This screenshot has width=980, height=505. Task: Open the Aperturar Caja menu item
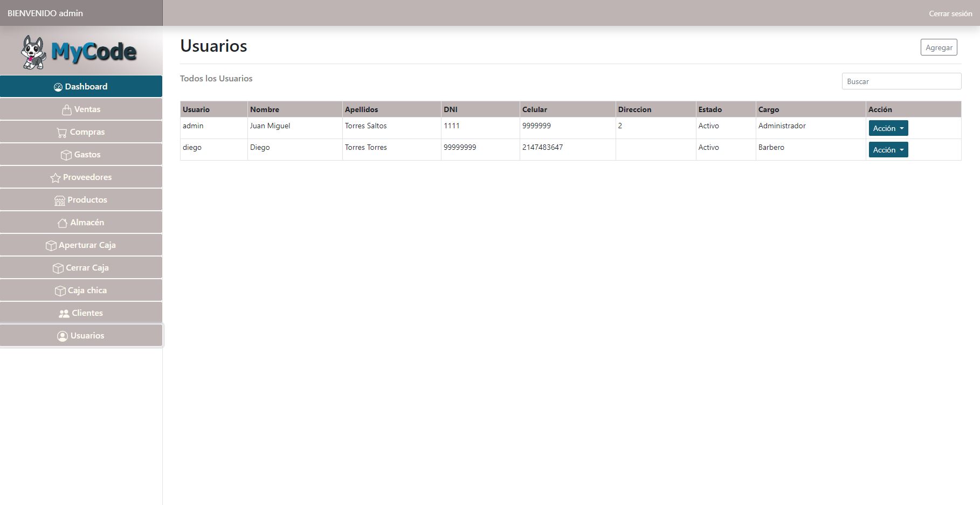[81, 245]
